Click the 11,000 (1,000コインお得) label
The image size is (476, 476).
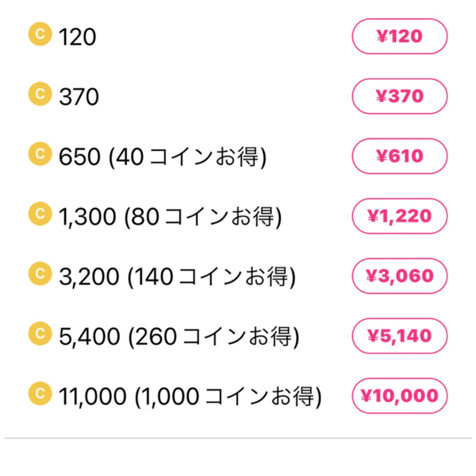[x=190, y=396]
